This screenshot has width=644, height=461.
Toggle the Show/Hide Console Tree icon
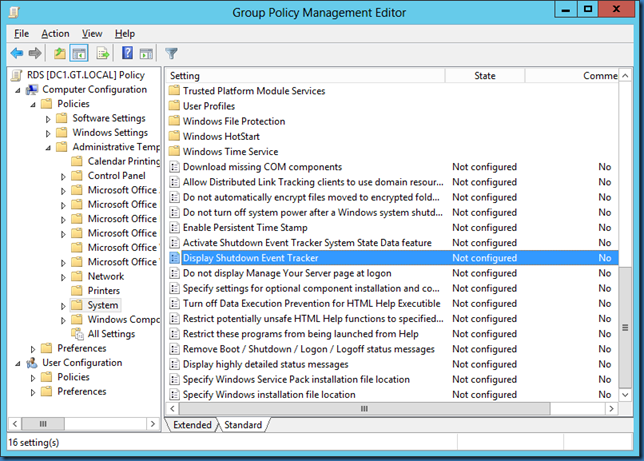point(78,53)
